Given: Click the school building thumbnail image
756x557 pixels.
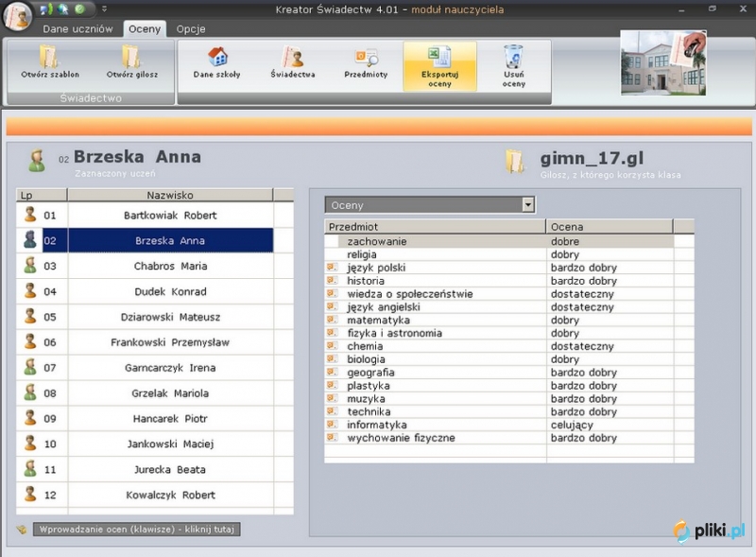Looking at the screenshot, I should 663,62.
